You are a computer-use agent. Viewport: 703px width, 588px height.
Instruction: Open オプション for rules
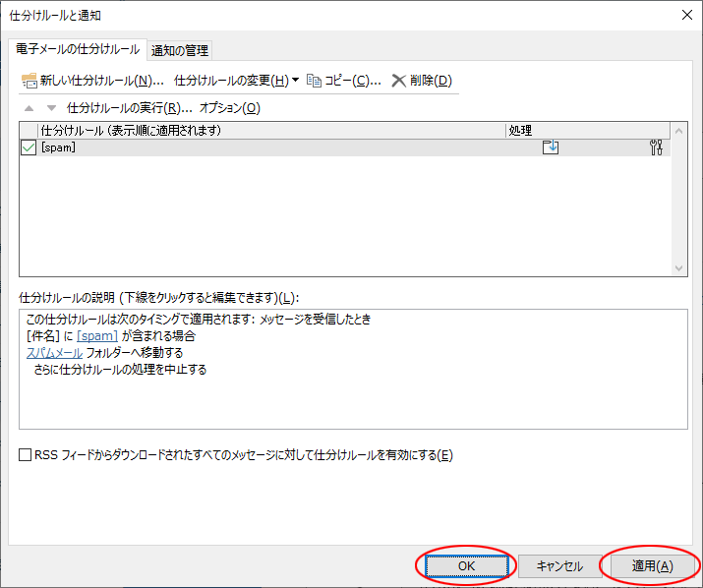pos(230,108)
